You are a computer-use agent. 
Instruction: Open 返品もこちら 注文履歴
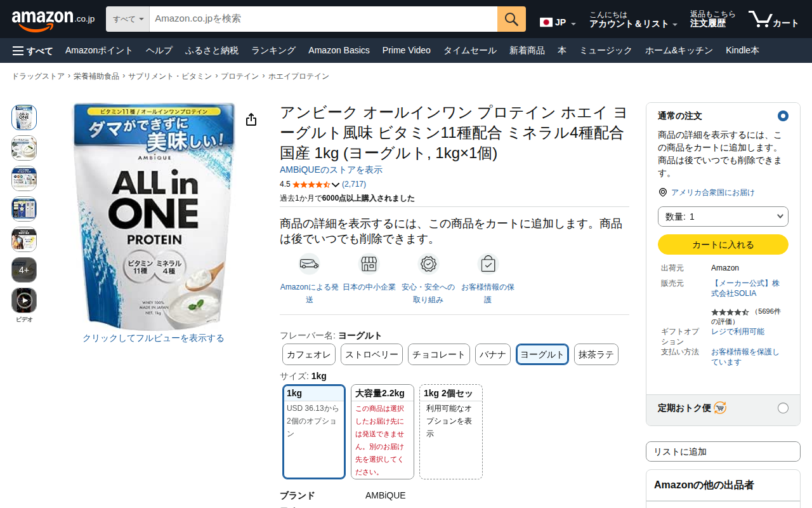(713, 19)
